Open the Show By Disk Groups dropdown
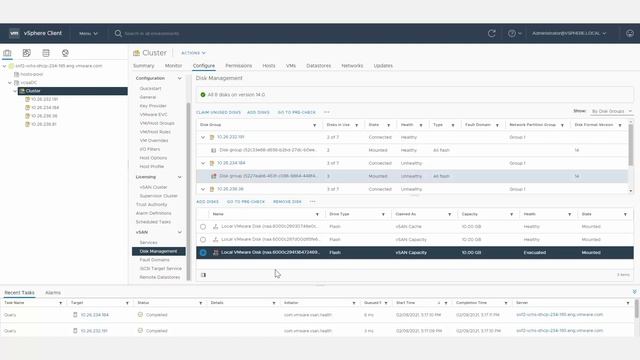640x360 pixels. pos(612,111)
